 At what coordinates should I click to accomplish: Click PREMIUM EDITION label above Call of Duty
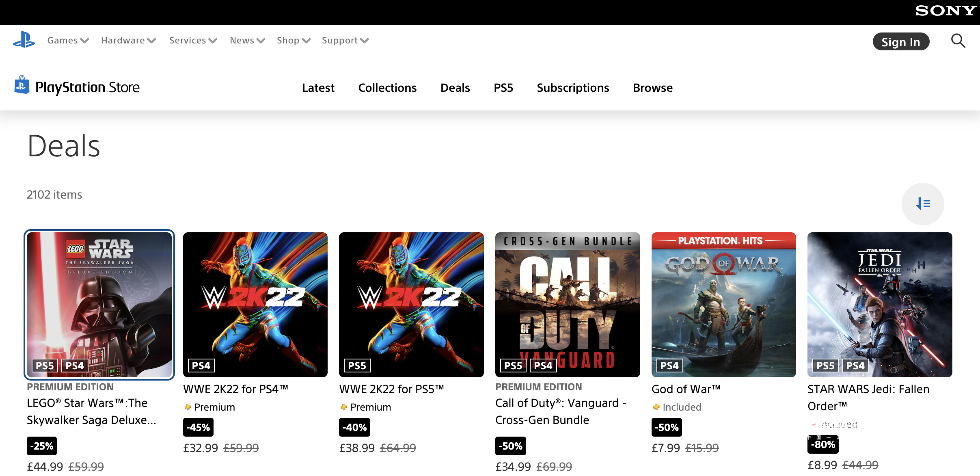[x=539, y=387]
